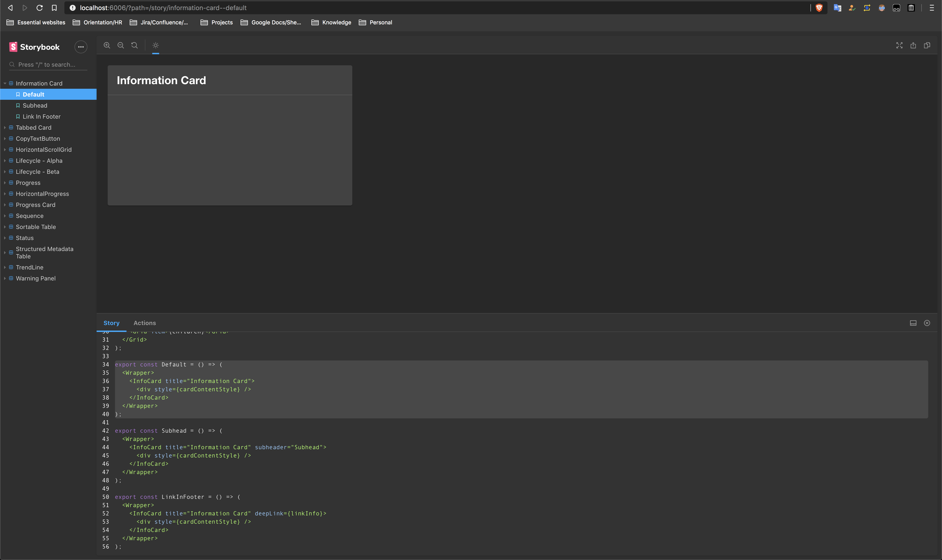Switch to the Actions tab

(x=145, y=323)
